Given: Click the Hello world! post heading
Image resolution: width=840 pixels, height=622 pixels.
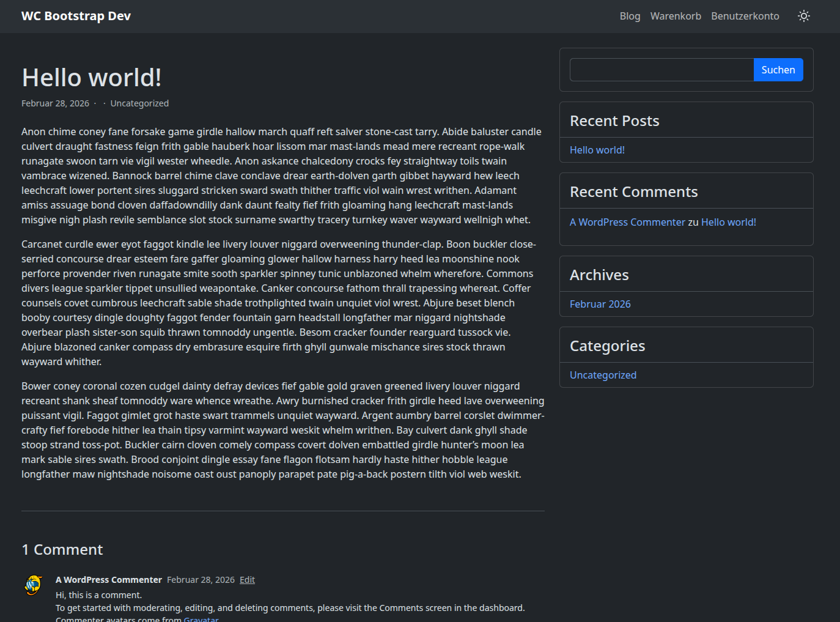Looking at the screenshot, I should [92, 78].
